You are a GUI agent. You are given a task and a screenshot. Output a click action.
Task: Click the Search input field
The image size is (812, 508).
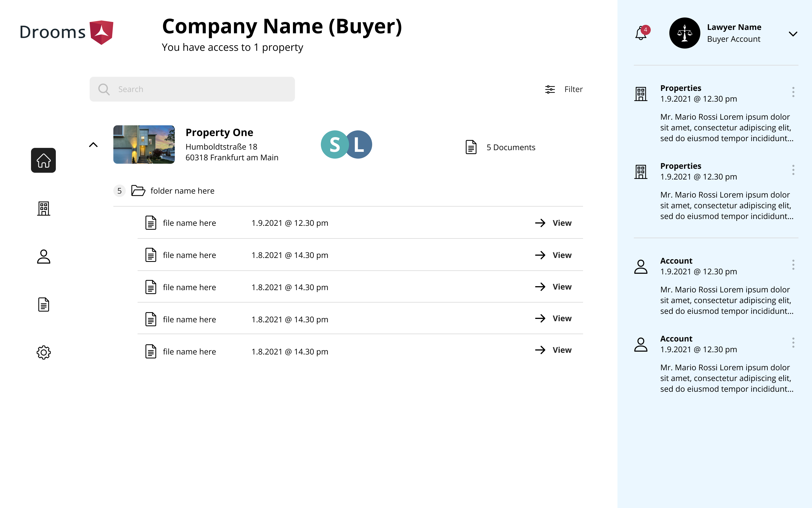tap(192, 89)
